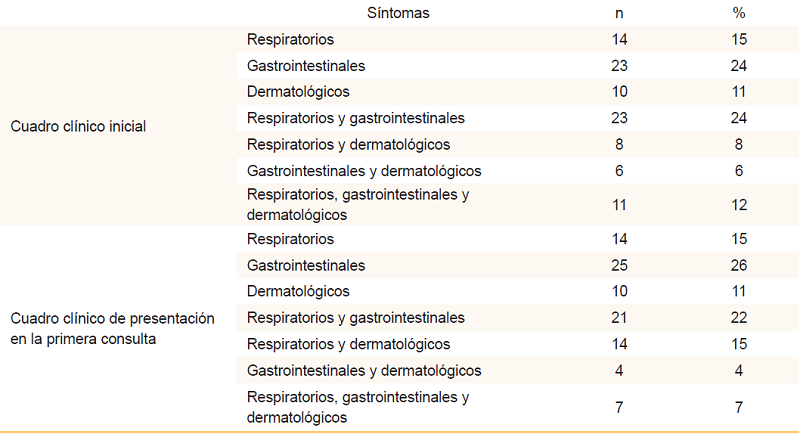Select the "Cuadro clínico de presentación" row label
The width and height of the screenshot is (800, 434).
click(x=112, y=318)
